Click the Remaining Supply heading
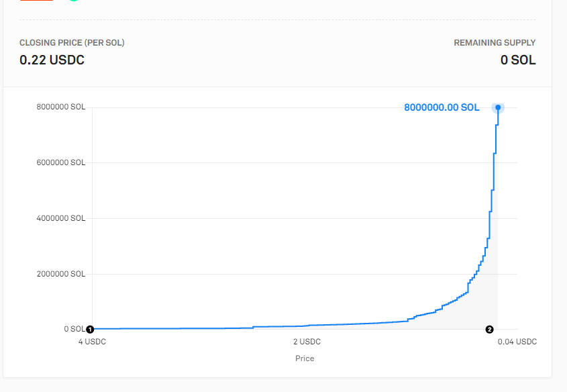Image resolution: width=567 pixels, height=392 pixels. (495, 43)
